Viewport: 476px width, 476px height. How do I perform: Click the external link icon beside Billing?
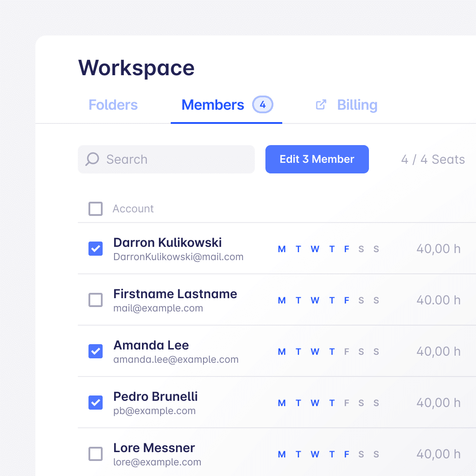pos(321,105)
